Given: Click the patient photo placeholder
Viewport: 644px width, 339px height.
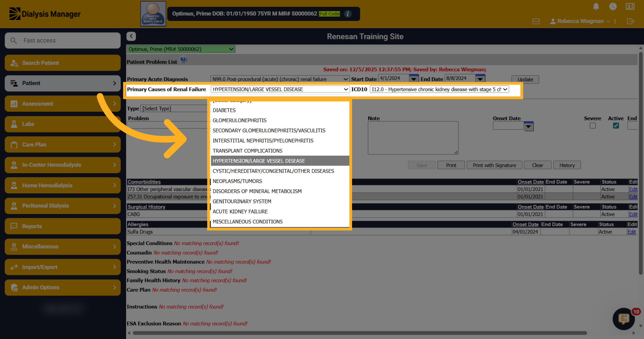Looking at the screenshot, I should pos(153,14).
